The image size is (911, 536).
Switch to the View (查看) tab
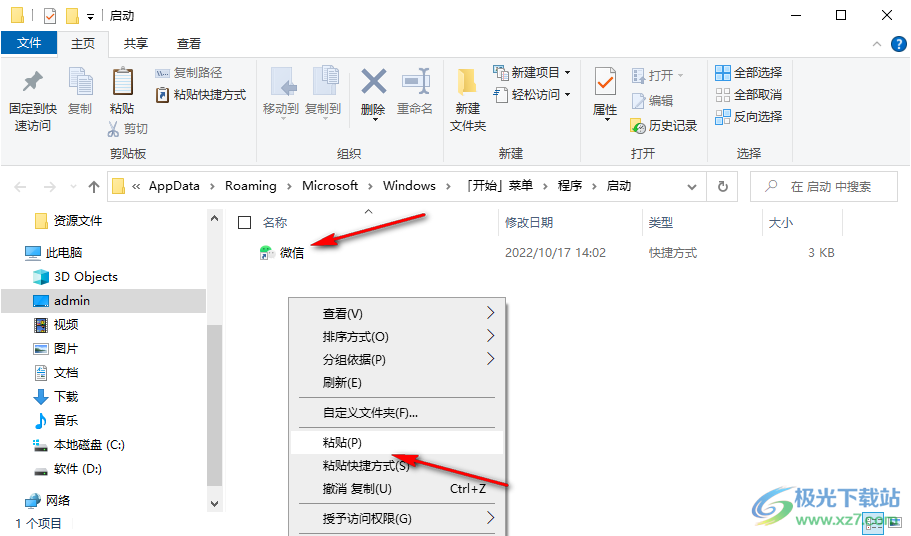[189, 44]
